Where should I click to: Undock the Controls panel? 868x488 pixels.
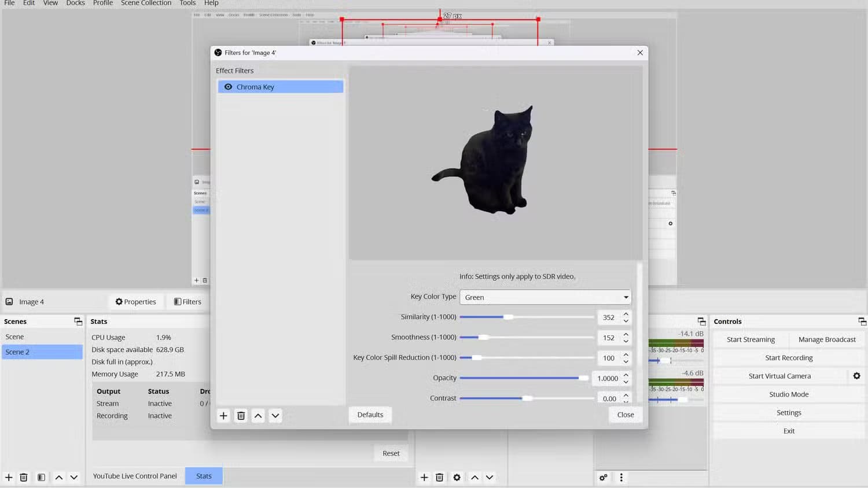(862, 321)
